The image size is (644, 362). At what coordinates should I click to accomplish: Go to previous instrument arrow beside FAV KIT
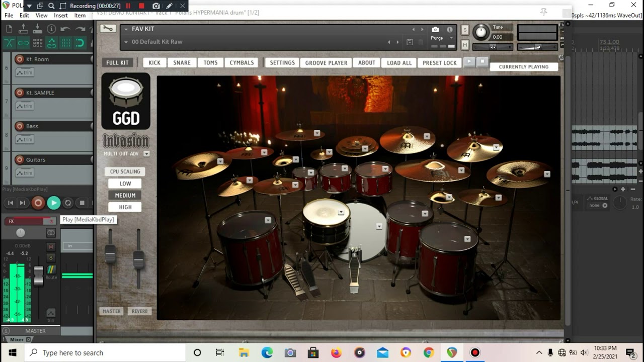tap(414, 30)
